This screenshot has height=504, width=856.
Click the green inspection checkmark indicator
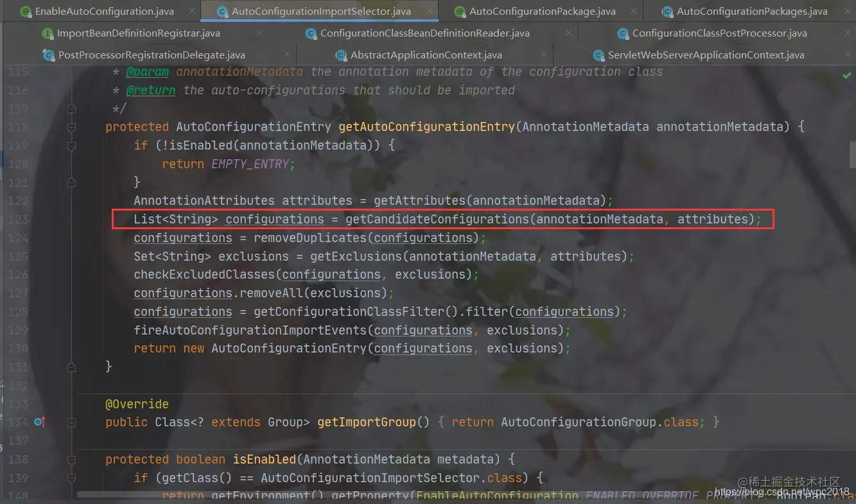point(847,76)
